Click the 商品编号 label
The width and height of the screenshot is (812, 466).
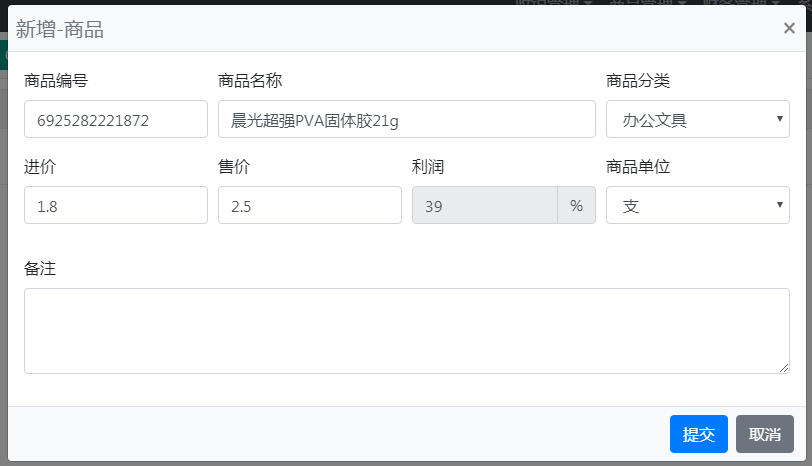[56, 81]
